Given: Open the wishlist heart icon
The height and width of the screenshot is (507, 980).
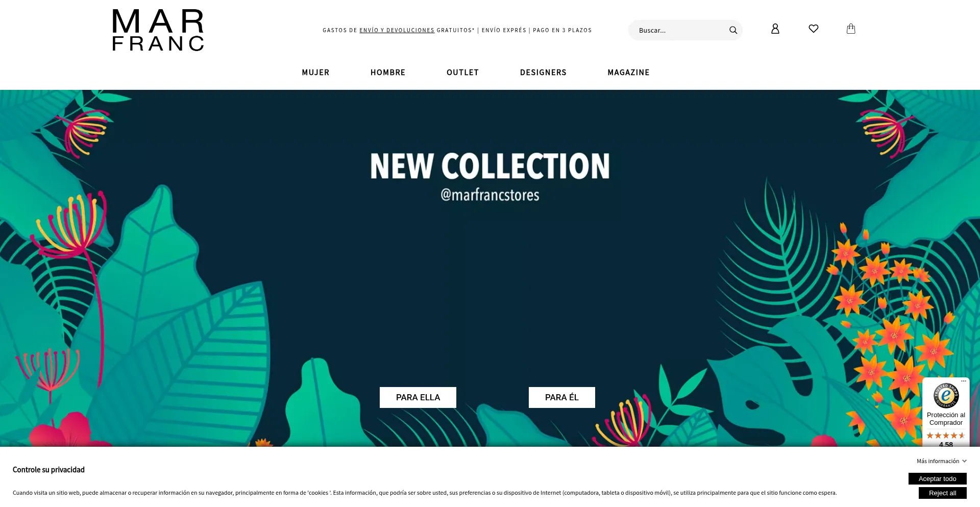Looking at the screenshot, I should pyautogui.click(x=813, y=29).
